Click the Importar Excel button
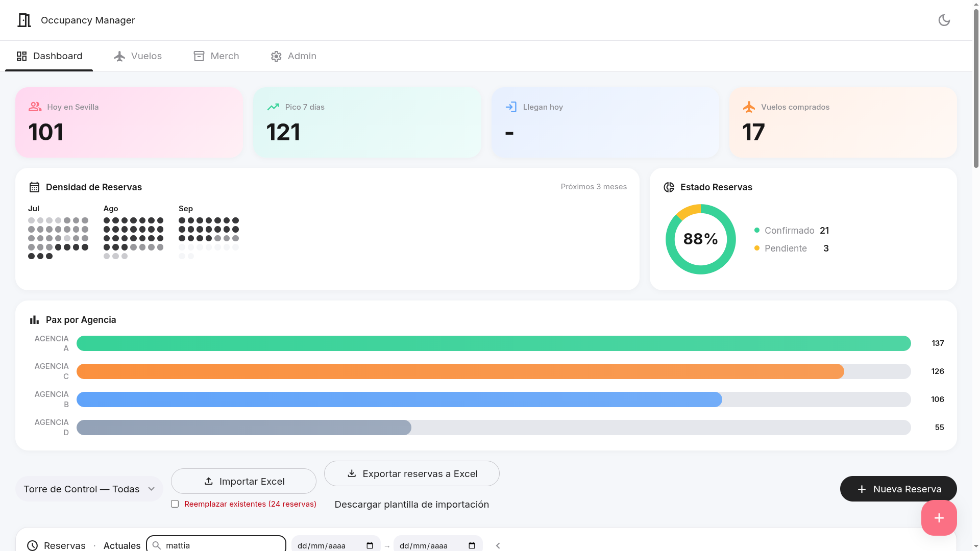The image size is (980, 551). click(243, 481)
